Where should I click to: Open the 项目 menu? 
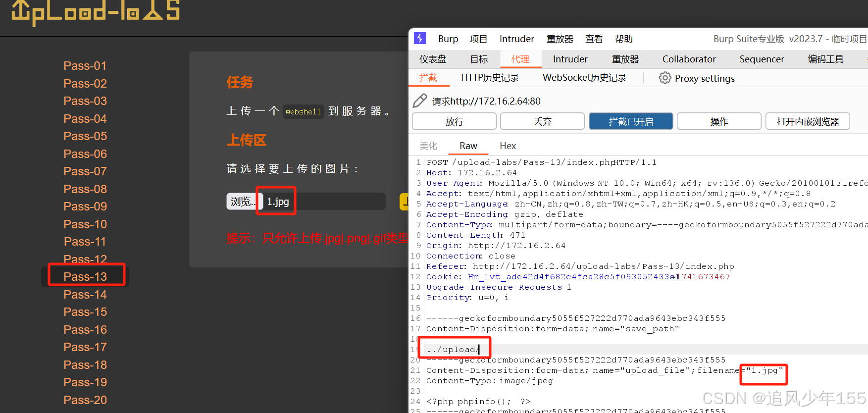[x=479, y=39]
